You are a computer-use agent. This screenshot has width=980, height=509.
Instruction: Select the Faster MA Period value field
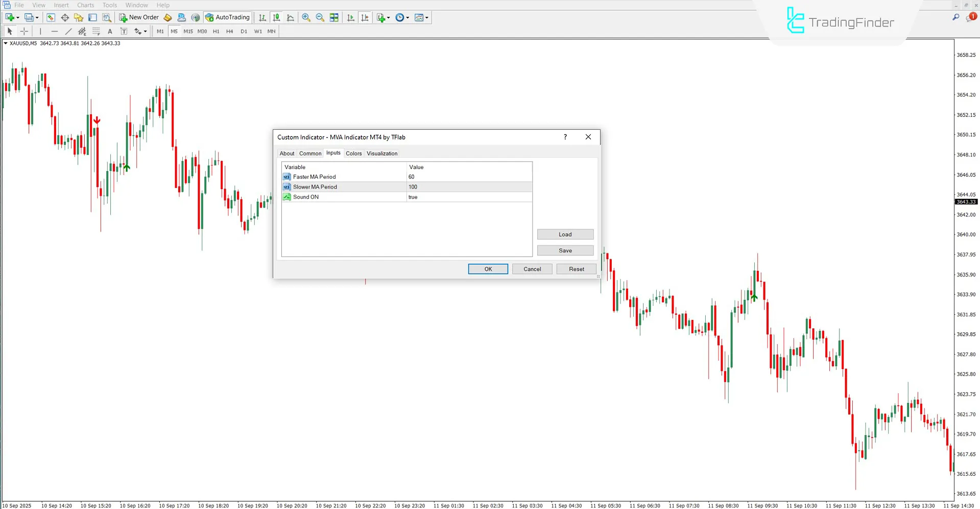pos(469,177)
